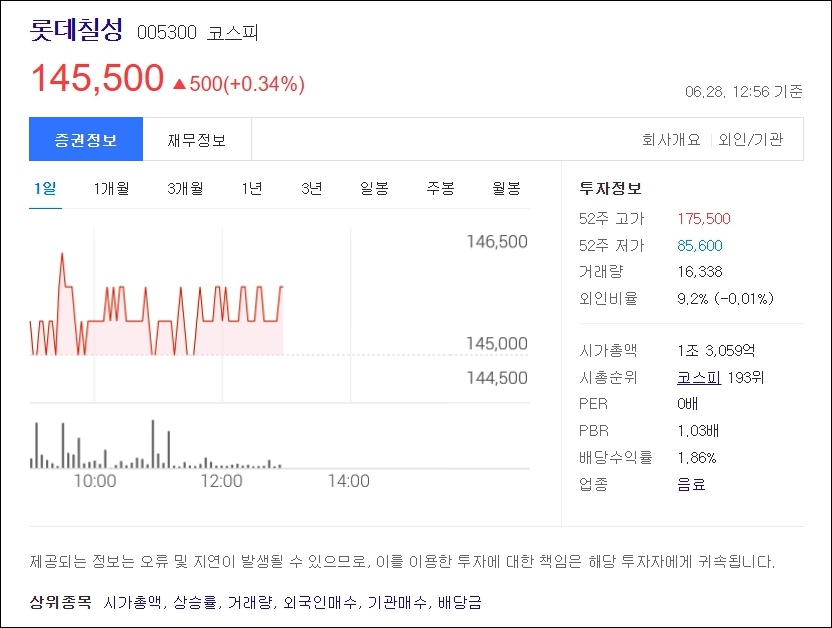Screen dimensions: 832x628
Task: Click the PBR value 1.03배
Action: (698, 431)
